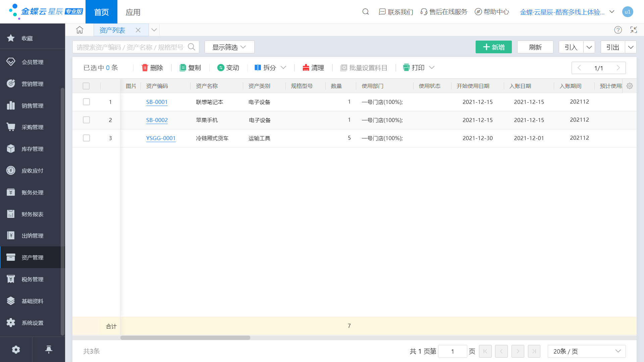Toggle fullscreen collapse icon at top right
The image size is (644, 362).
tap(634, 30)
